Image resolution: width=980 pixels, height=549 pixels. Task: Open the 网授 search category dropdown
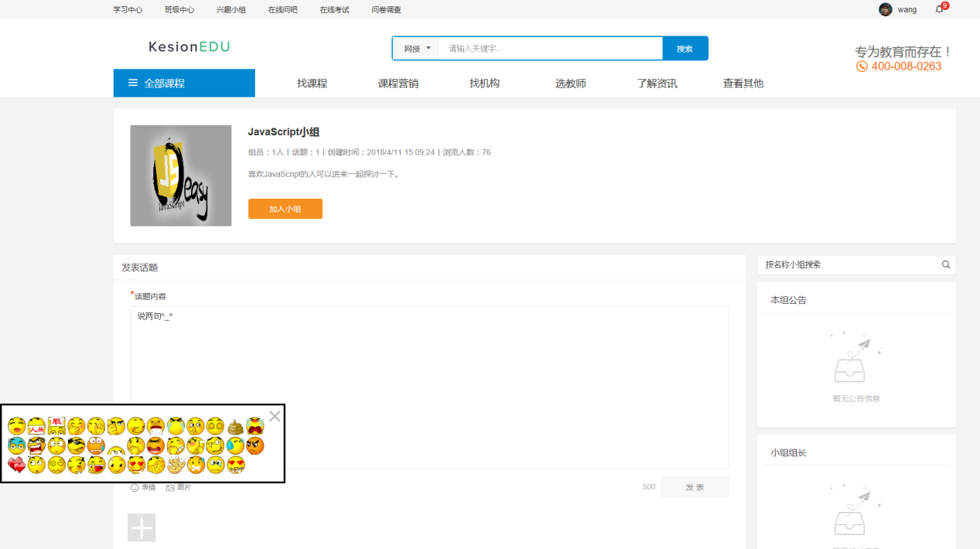415,47
